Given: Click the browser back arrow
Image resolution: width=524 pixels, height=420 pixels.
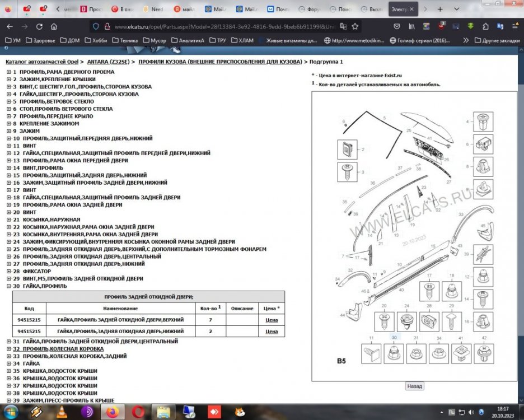Looking at the screenshot, I should tap(10, 26).
